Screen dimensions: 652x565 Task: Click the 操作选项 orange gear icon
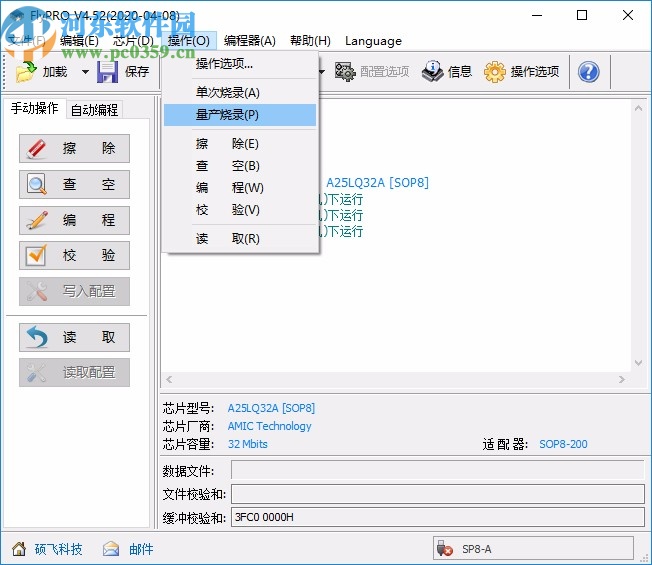(x=495, y=72)
